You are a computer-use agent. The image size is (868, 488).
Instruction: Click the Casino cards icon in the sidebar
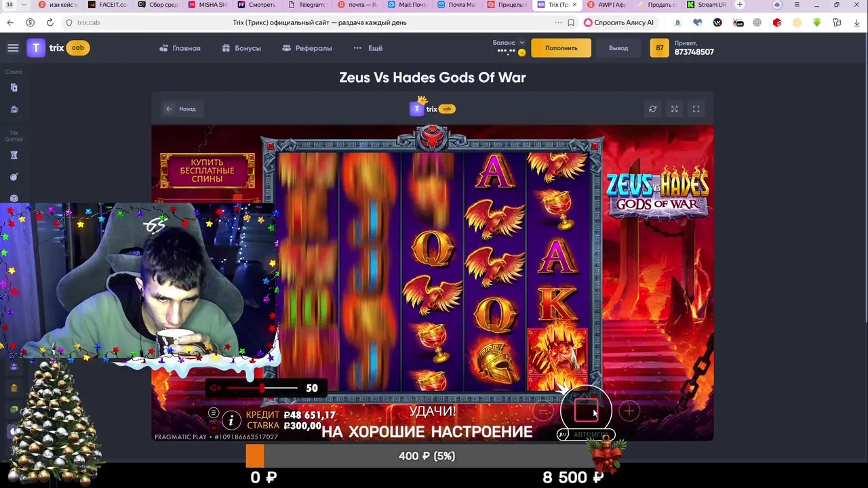click(x=14, y=87)
